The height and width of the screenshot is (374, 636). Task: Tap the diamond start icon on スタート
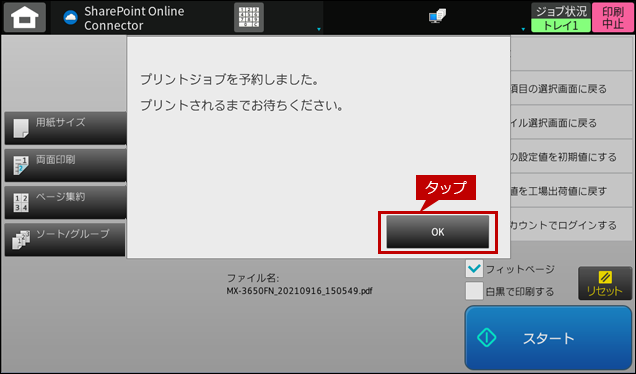487,337
